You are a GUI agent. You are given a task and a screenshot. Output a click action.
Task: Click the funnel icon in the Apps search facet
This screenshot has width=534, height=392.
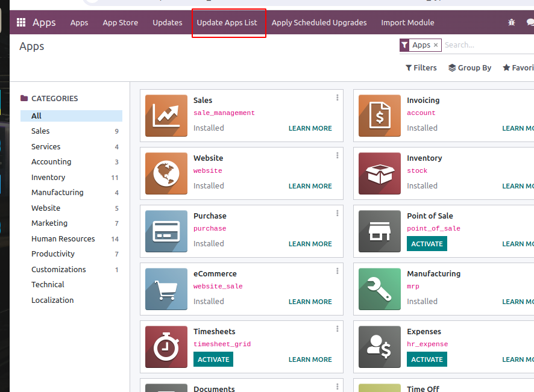click(404, 45)
